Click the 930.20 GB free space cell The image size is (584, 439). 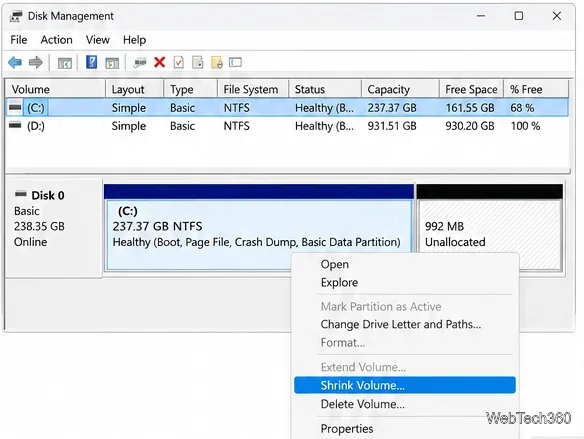point(470,126)
